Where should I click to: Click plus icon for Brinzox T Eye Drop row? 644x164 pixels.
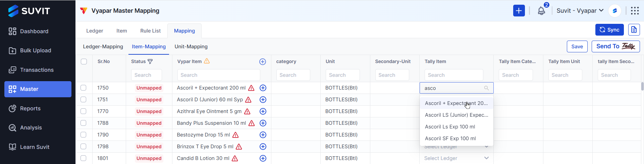tap(263, 147)
